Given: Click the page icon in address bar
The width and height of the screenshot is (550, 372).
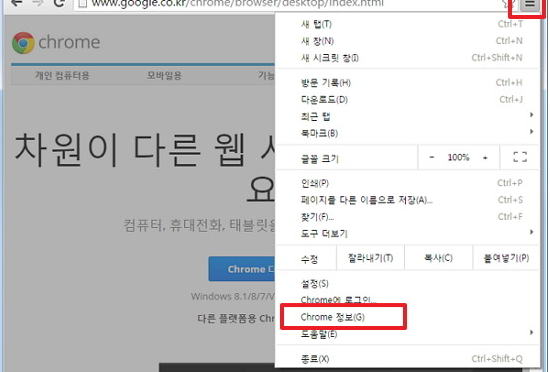Looking at the screenshot, I should pyautogui.click(x=82, y=4).
